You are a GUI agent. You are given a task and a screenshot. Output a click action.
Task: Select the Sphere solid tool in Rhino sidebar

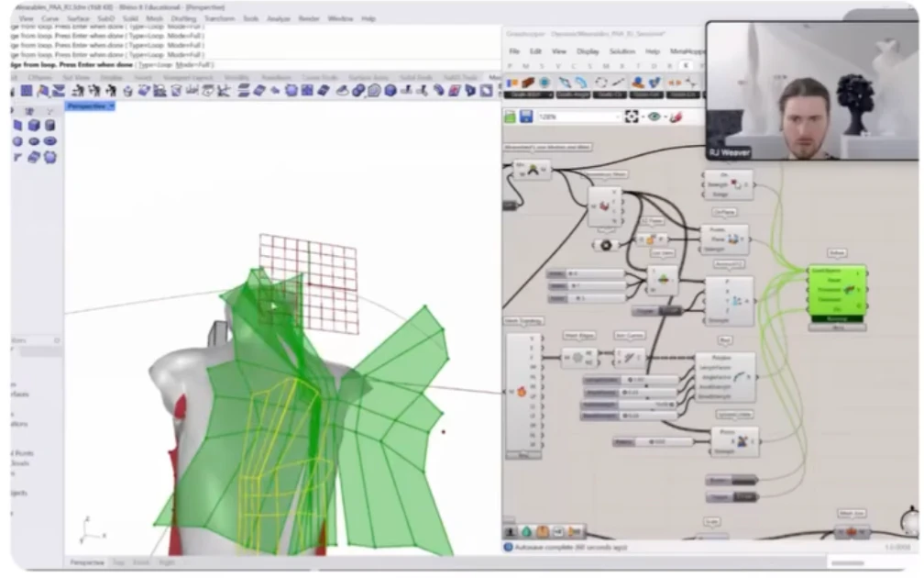[17, 141]
